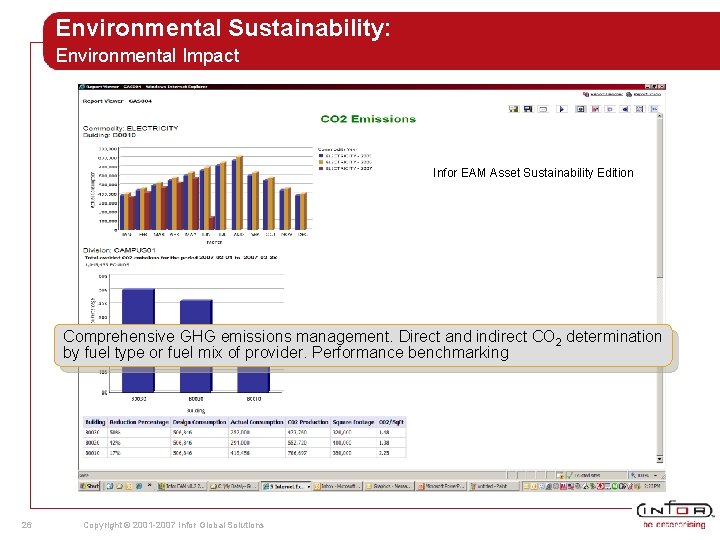
Task: Click the vertical scrollbar down arrow
Action: coord(660,459)
